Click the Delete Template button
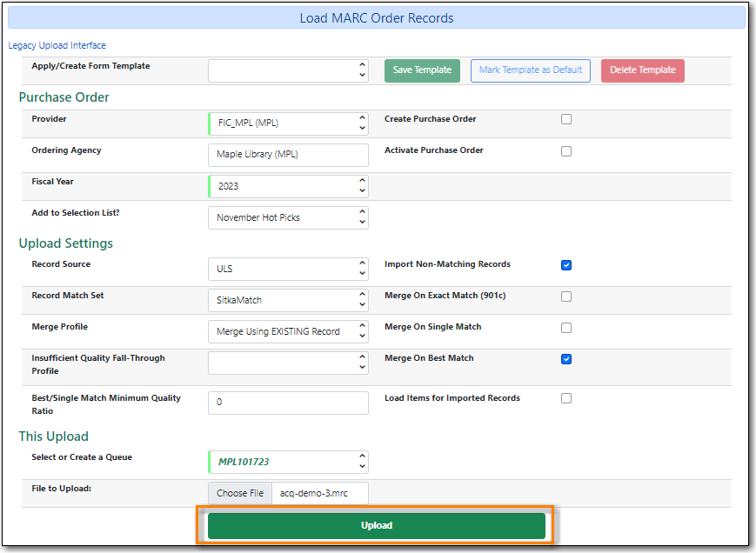756x553 pixels. 642,70
